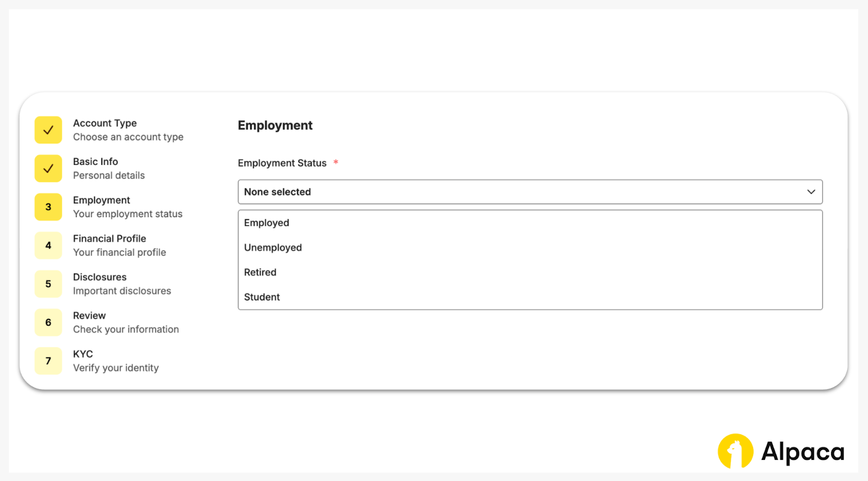The width and height of the screenshot is (868, 481).
Task: Click step 4 Financial Profile badge
Action: click(48, 245)
